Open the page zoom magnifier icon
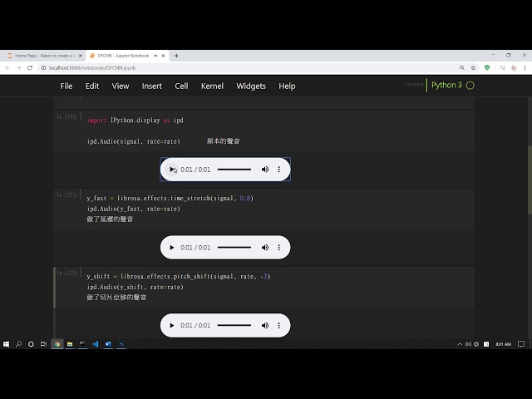 point(462,68)
